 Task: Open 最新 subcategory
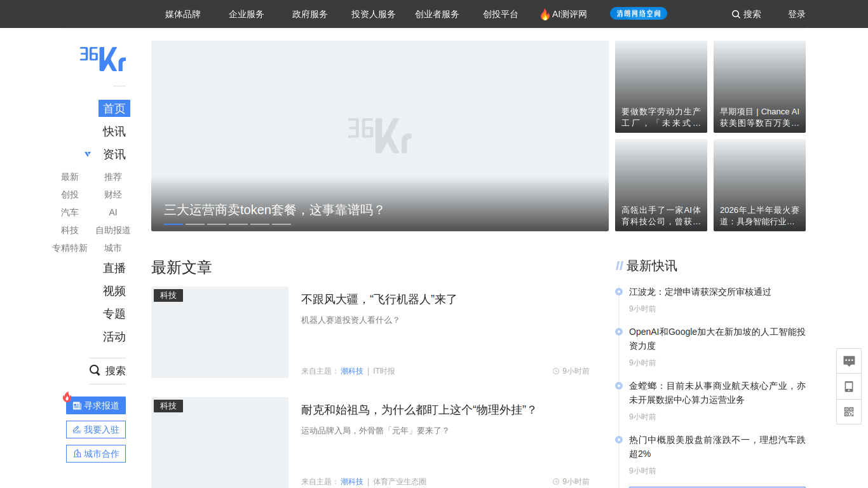(x=70, y=177)
